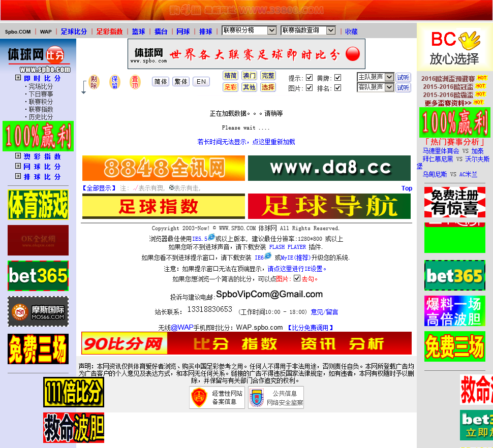
Task: Click the round 剔除 remove icon
Action: (94, 82)
